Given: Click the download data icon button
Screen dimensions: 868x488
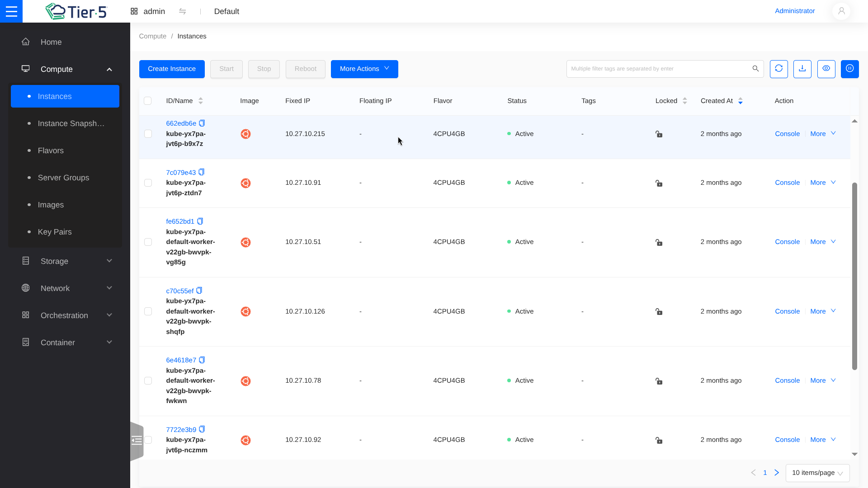Looking at the screenshot, I should click(x=802, y=69).
